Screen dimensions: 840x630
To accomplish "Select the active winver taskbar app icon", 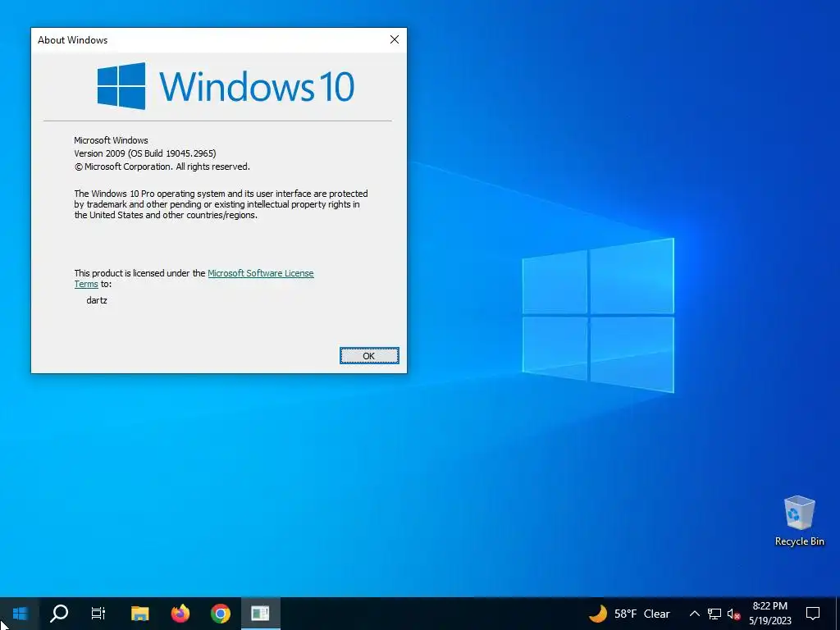I will pos(260,614).
